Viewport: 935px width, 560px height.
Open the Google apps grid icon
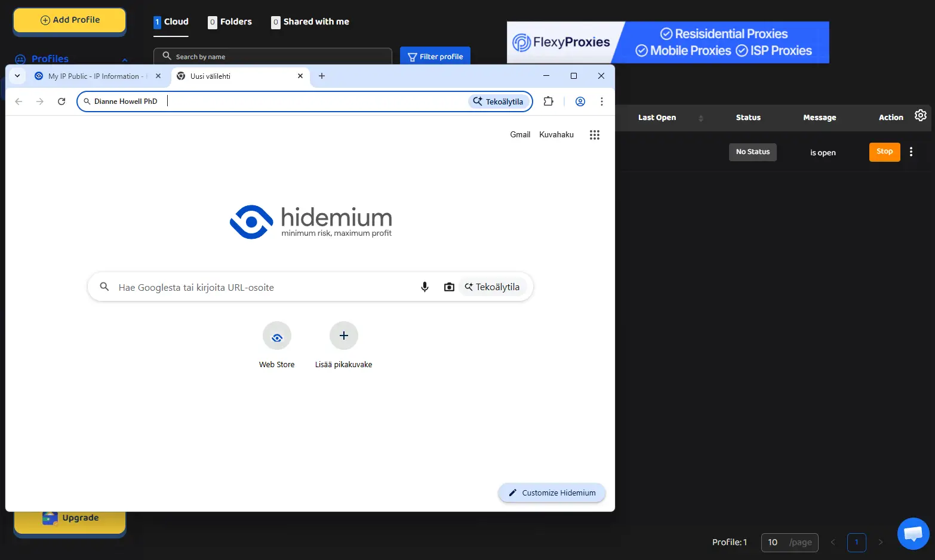tap(594, 135)
